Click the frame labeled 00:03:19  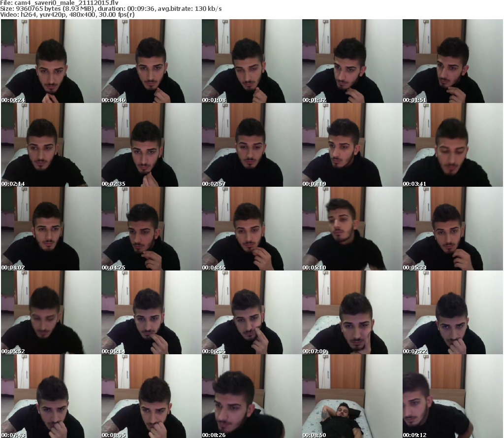(352, 145)
